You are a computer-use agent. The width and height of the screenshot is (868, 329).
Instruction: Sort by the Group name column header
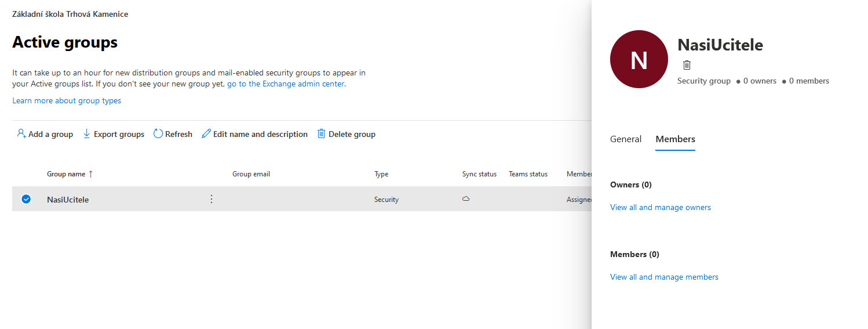[x=66, y=174]
